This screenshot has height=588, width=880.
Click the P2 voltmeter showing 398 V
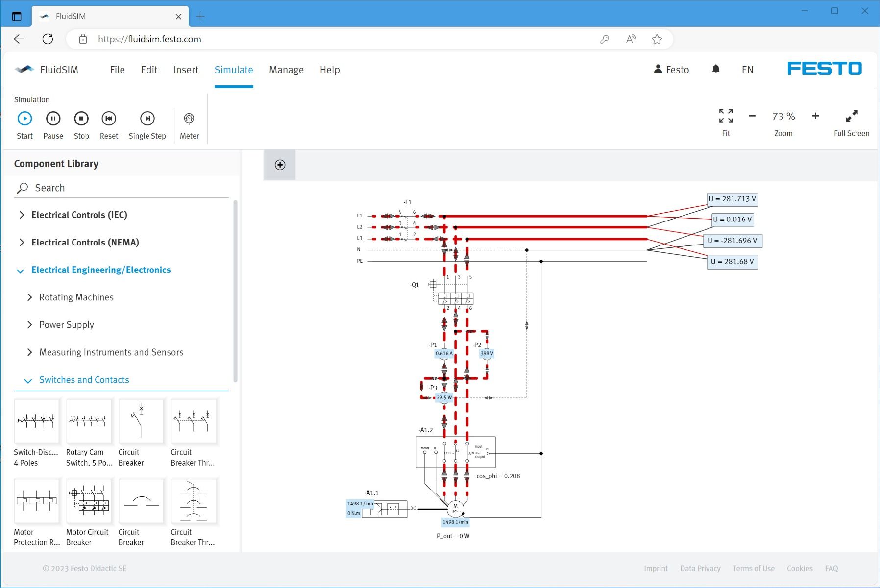coord(487,354)
